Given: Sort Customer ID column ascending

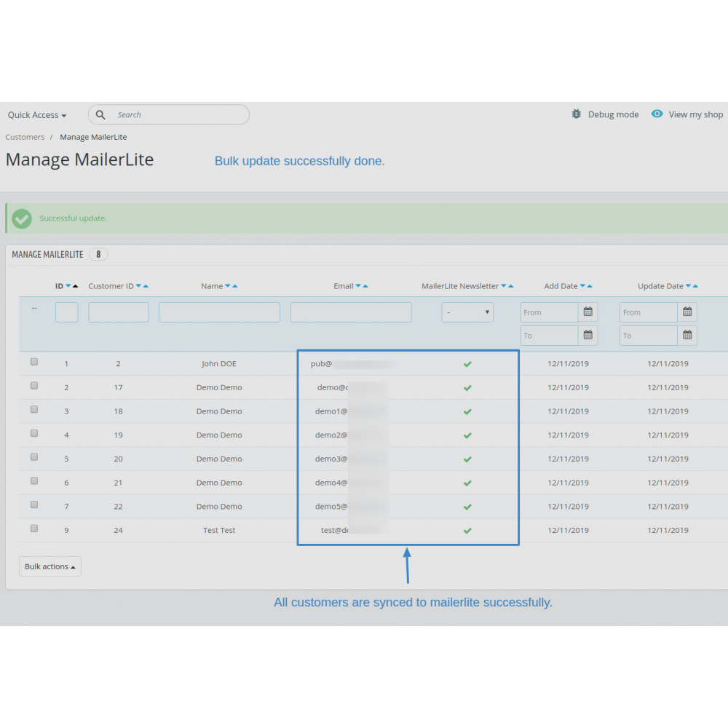Looking at the screenshot, I should (x=146, y=286).
